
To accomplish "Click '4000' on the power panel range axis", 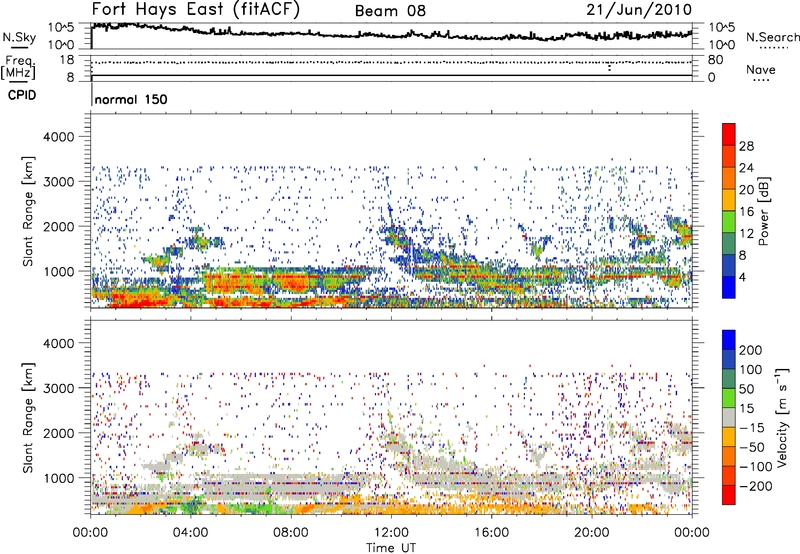I will pos(59,137).
